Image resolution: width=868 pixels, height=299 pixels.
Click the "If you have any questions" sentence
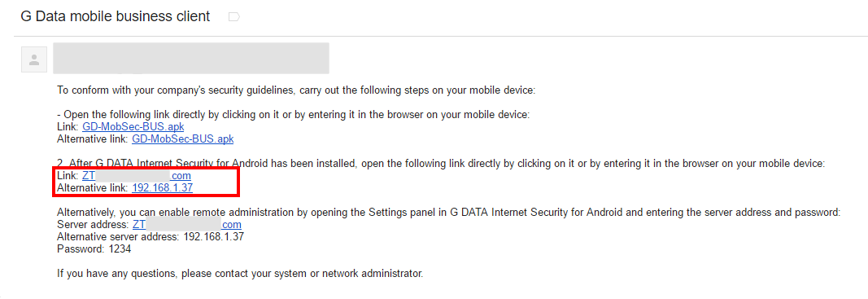(x=240, y=274)
